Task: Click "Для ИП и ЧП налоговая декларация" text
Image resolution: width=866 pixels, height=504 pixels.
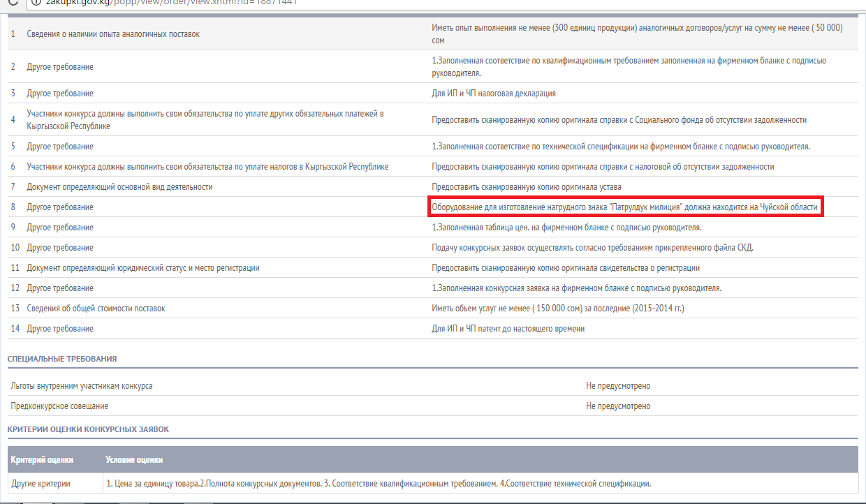Action: 493,94
